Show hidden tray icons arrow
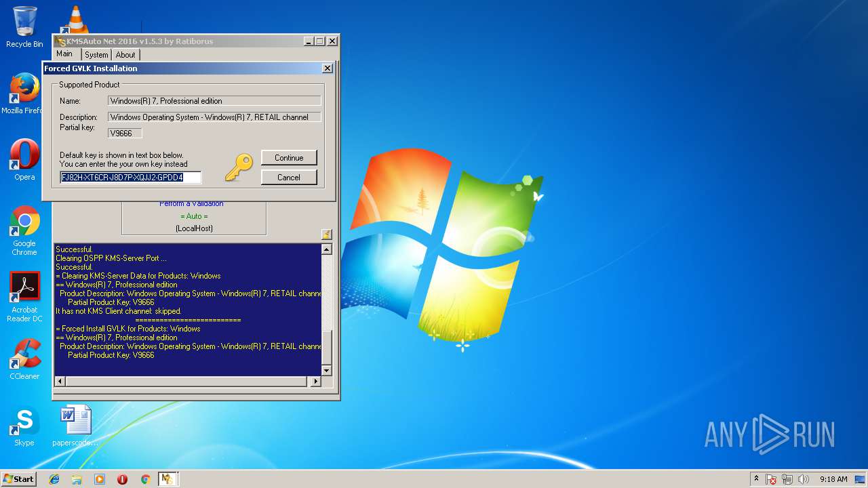This screenshot has width=868, height=488. [756, 479]
